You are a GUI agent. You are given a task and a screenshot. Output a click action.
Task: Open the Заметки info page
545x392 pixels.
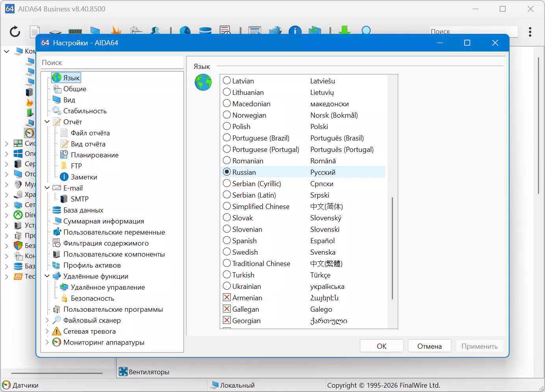click(x=78, y=177)
